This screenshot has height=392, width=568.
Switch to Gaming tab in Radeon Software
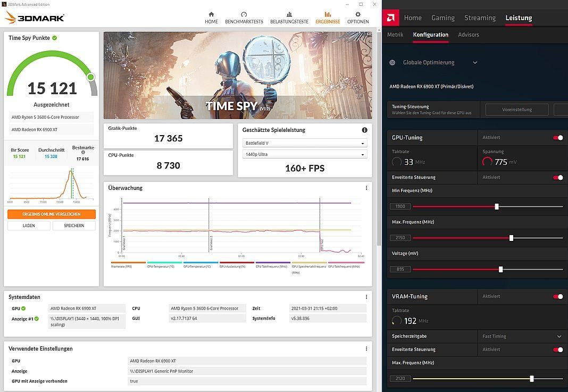442,18
